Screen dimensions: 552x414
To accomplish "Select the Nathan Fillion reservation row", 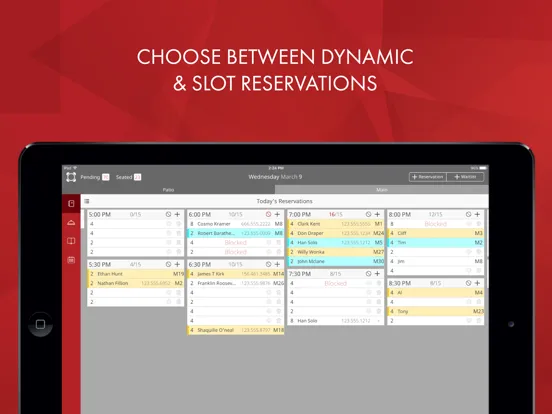I will (136, 283).
